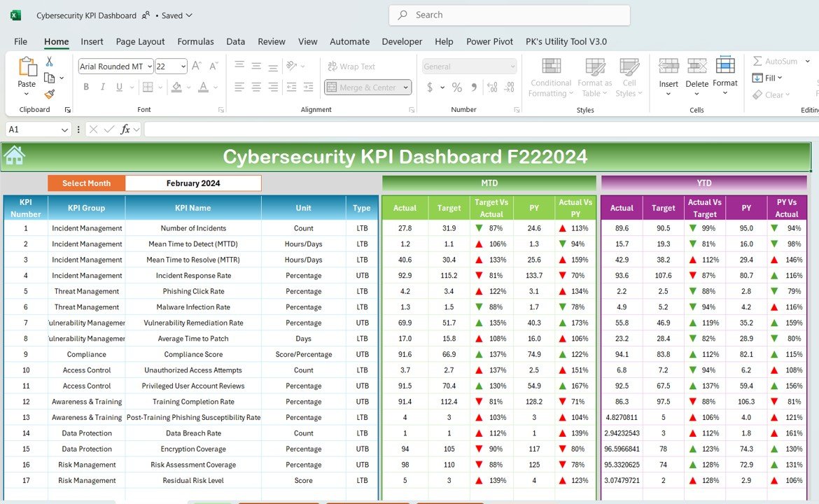Click Increase Decimal icon
The width and height of the screenshot is (819, 504).
492,87
